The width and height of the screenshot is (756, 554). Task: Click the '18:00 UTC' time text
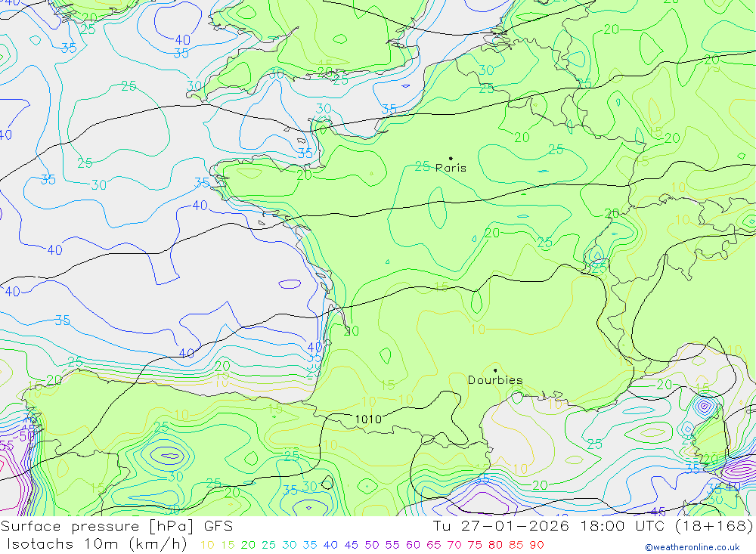click(x=622, y=526)
